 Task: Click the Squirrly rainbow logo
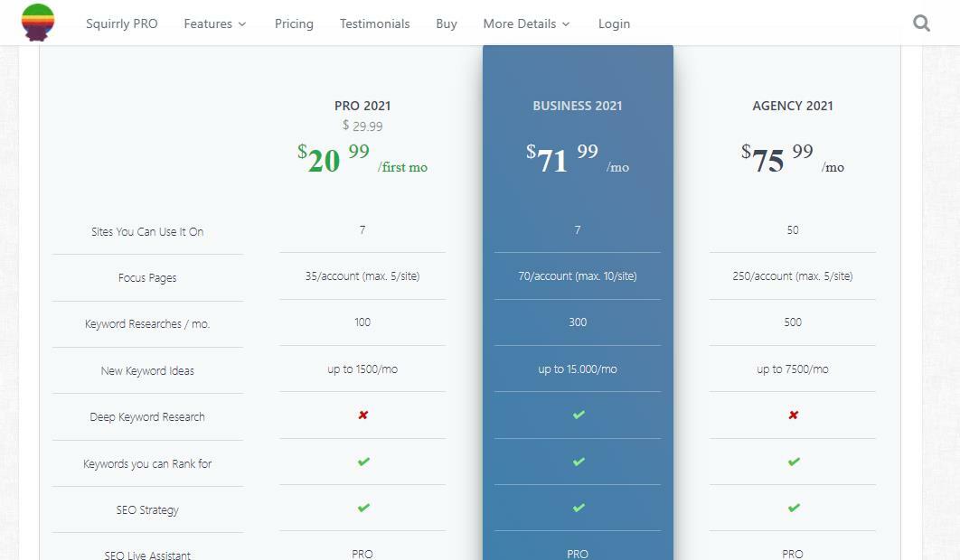click(38, 22)
